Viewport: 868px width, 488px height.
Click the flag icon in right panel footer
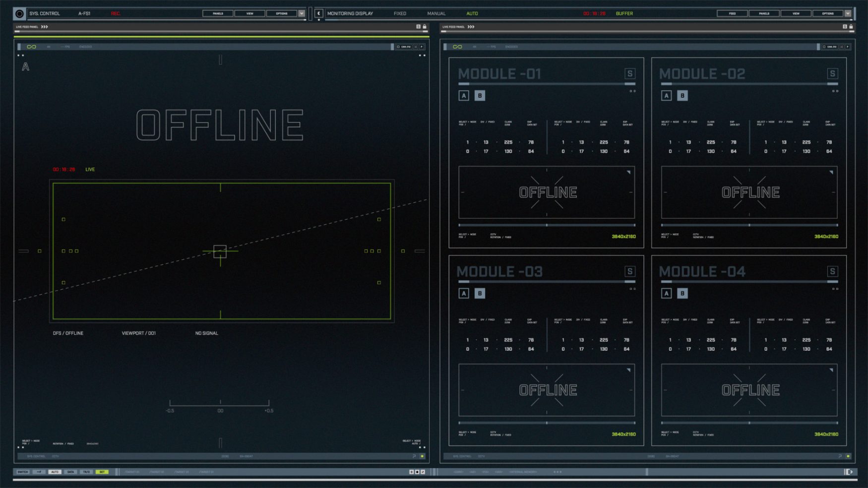840,456
